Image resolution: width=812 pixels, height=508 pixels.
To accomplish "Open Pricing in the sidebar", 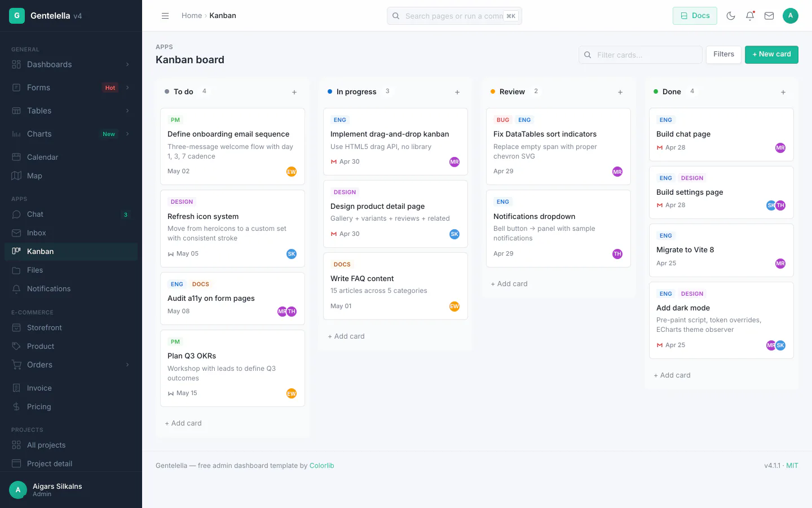I will click(71, 406).
